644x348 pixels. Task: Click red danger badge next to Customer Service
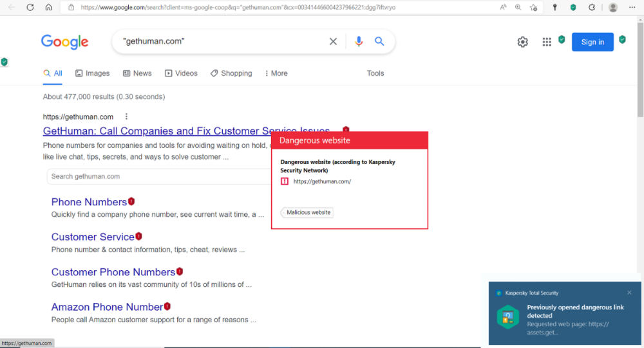[139, 236]
